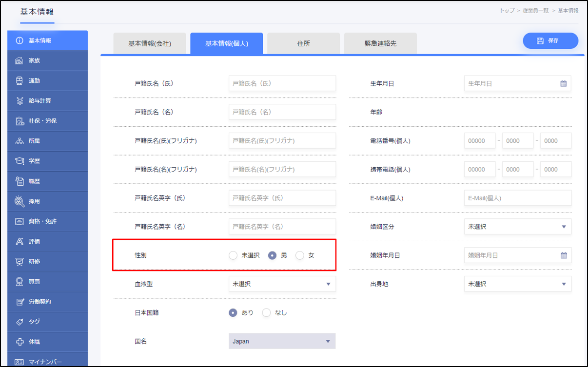Click the 家族 (family) sidebar icon
Screen dimensions: 588x367
20,61
